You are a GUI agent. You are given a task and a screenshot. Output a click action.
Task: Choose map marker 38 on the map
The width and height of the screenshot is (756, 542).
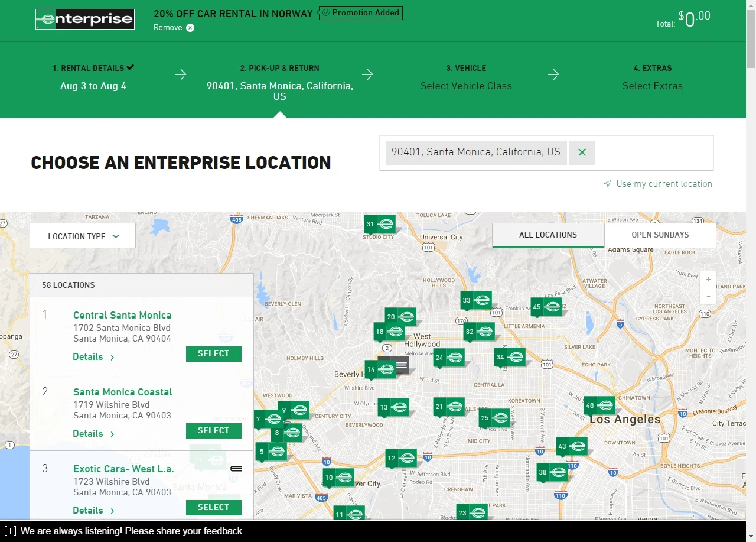coord(552,472)
